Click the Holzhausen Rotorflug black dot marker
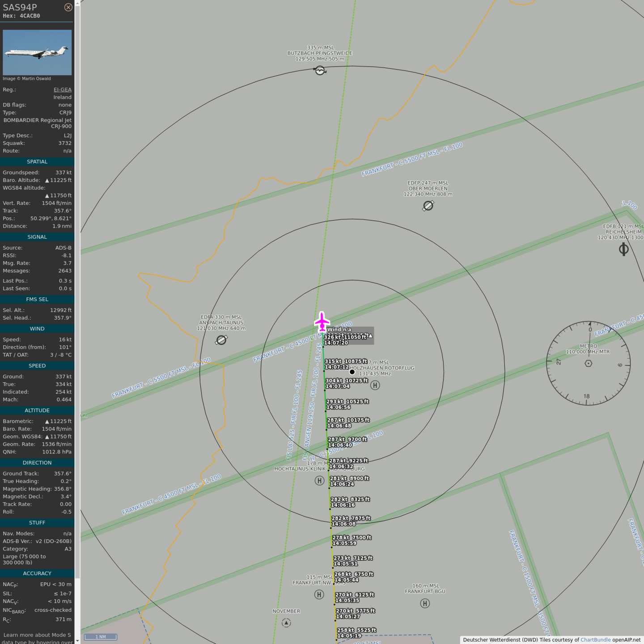644x644 pixels. click(x=352, y=372)
